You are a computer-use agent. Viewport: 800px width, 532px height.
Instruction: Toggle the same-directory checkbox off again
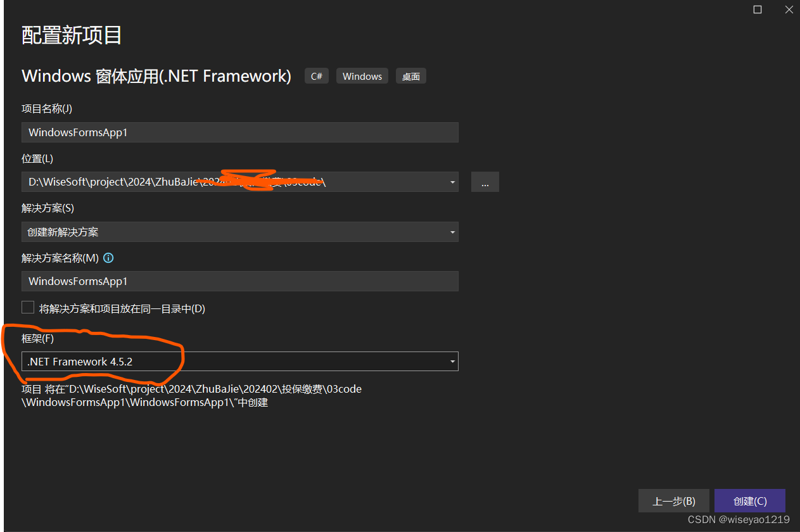[x=28, y=307]
